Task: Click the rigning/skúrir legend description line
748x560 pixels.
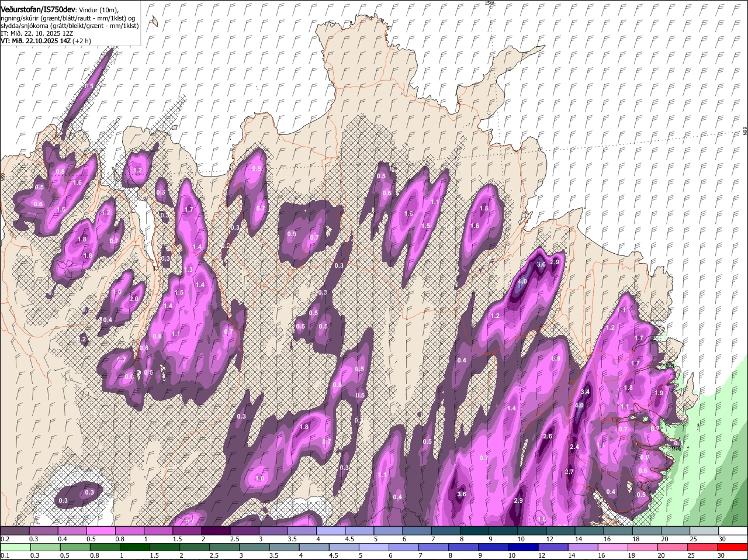Action: 68,18
